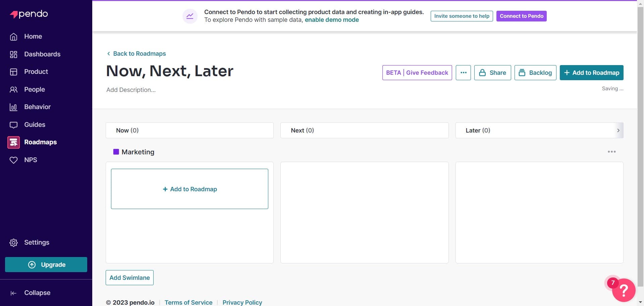
Task: Open the enable demo mode link
Action: 332,20
